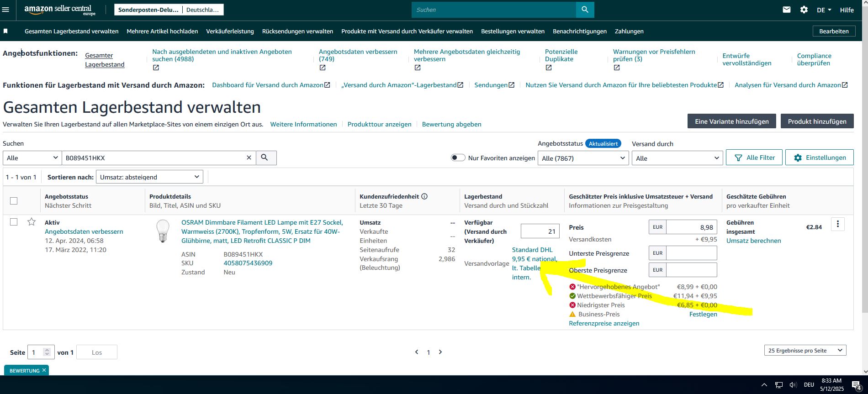The height and width of the screenshot is (394, 868).
Task: Click Umsatz berechnen link
Action: click(x=753, y=241)
